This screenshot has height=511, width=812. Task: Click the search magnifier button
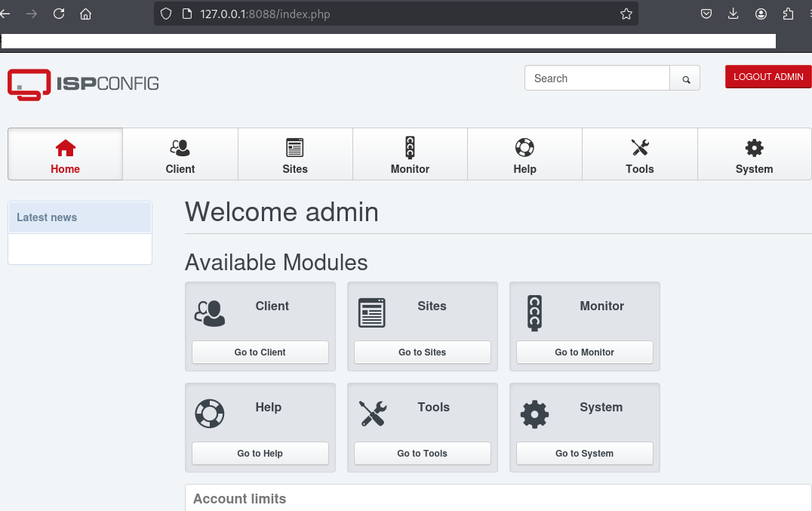tap(685, 78)
